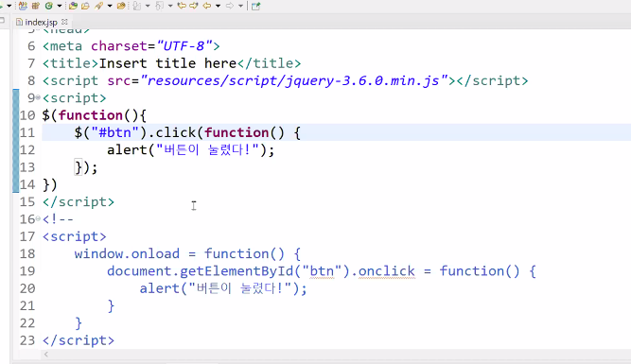Open the Next Annotation dropdown arrow
The width and height of the screenshot is (631, 364).
point(148,6)
